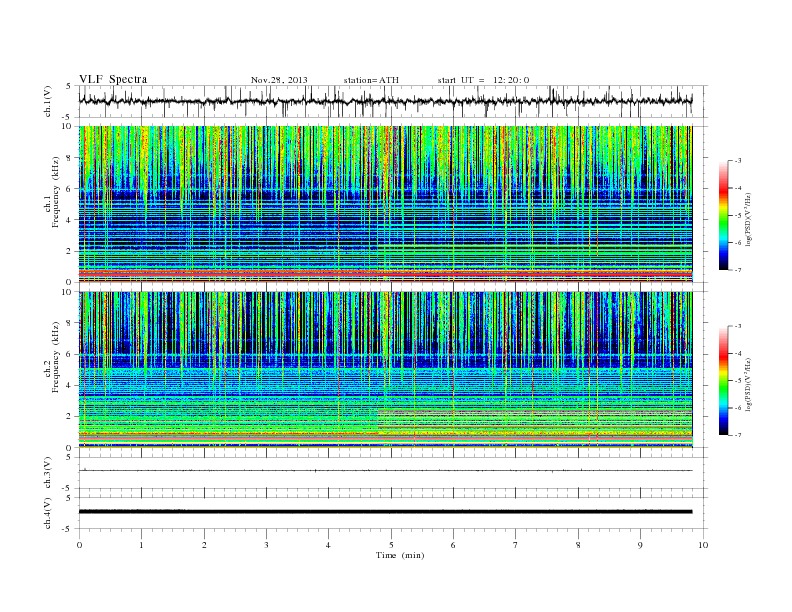Click the color bar beside ch.2 spectrogram

click(723, 381)
